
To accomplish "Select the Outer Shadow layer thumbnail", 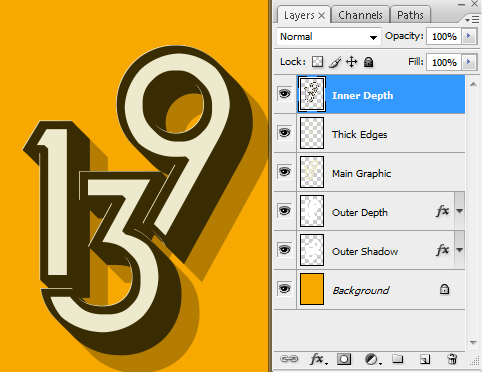I will click(x=312, y=250).
